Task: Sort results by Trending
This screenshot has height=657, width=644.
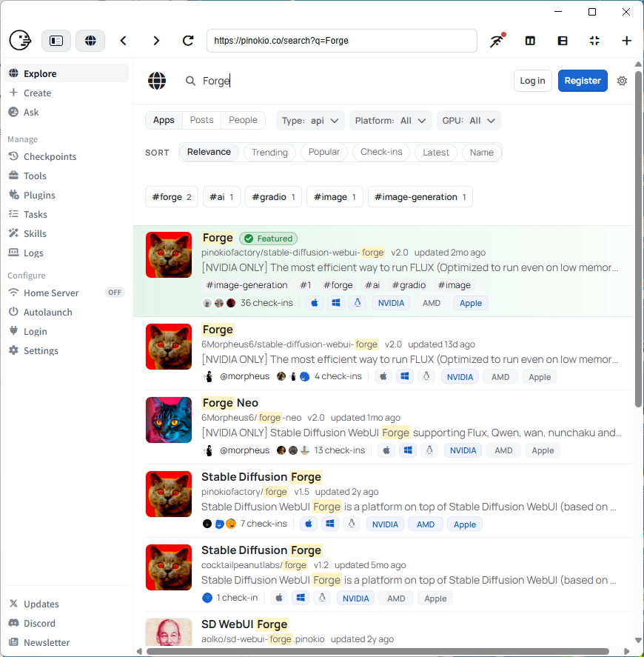Action: click(x=269, y=152)
